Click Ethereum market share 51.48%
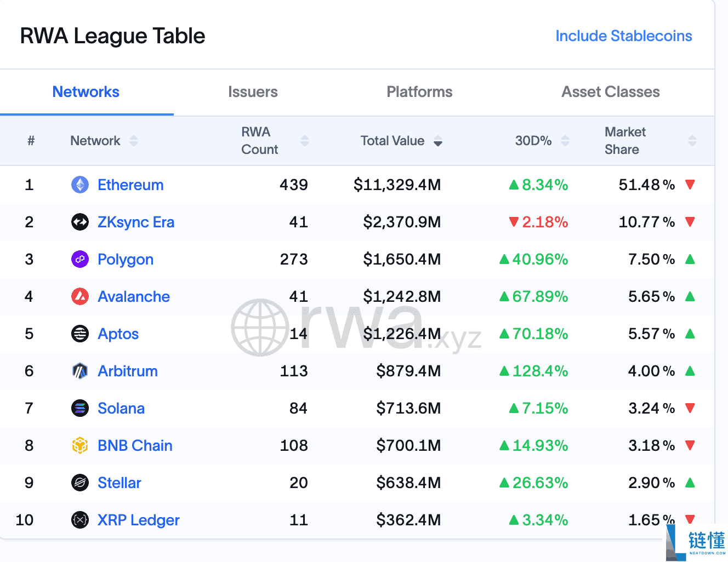The width and height of the screenshot is (728, 562). (647, 185)
